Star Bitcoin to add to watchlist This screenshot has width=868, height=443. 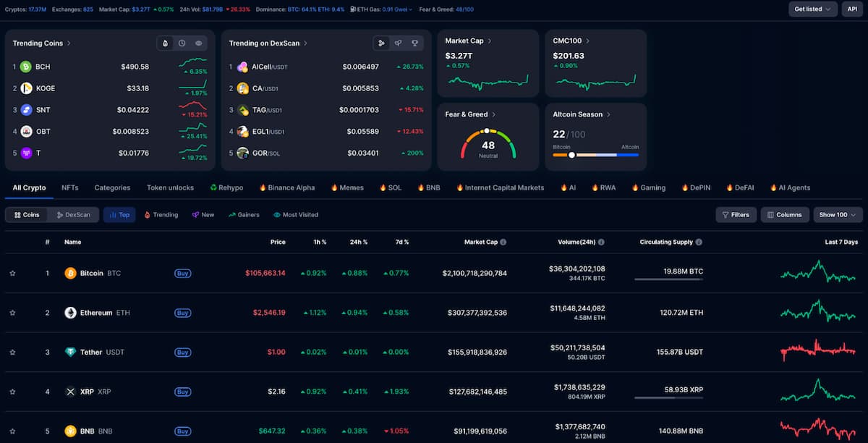(12, 273)
